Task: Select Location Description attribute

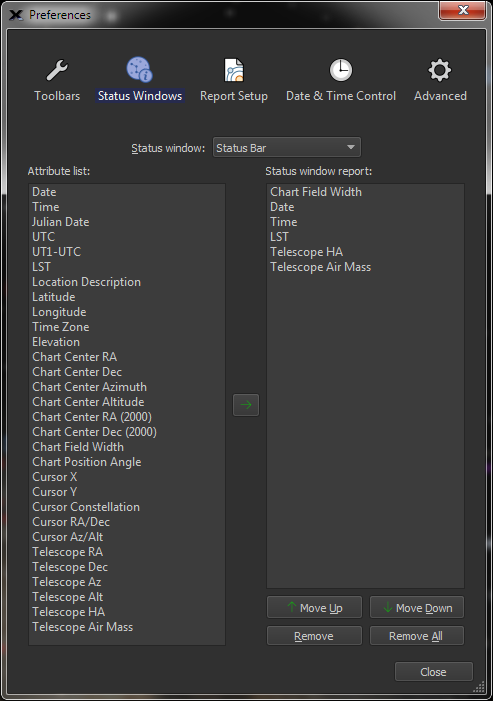Action: point(127,282)
